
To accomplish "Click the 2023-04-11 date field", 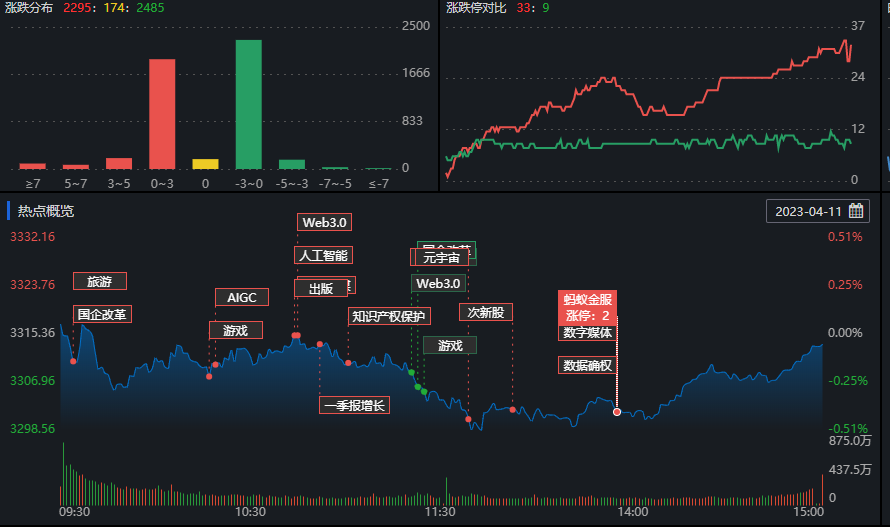I will tap(808, 211).
